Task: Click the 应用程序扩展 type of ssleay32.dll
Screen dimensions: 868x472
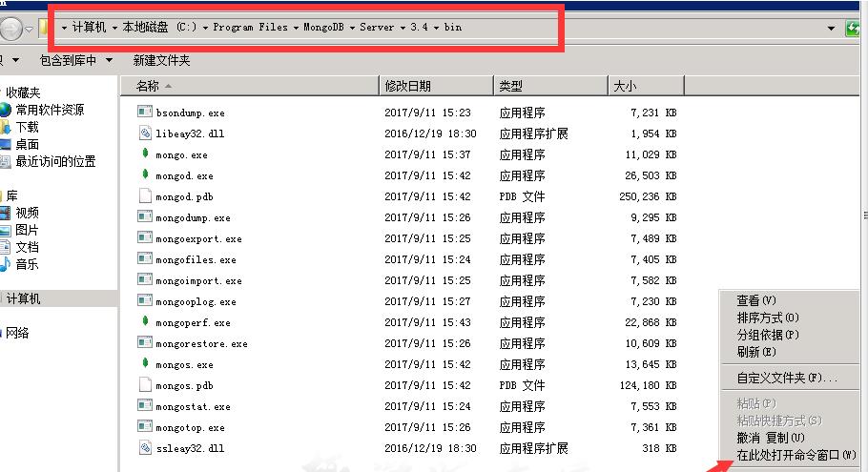Action: pos(533,448)
